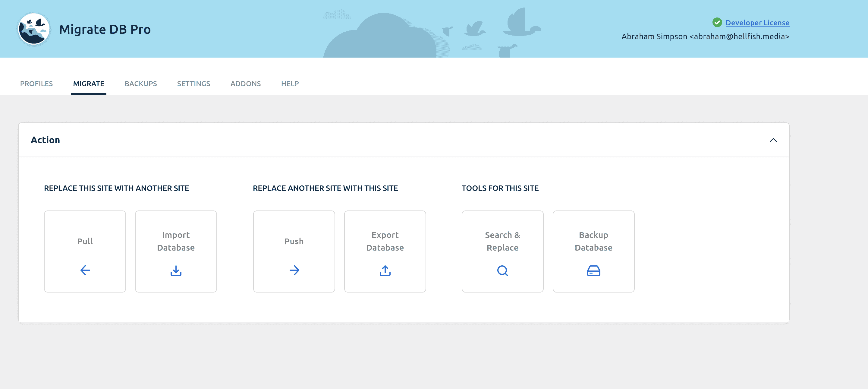Click the Backup Database drive icon
Image resolution: width=868 pixels, height=389 pixels.
(x=593, y=271)
